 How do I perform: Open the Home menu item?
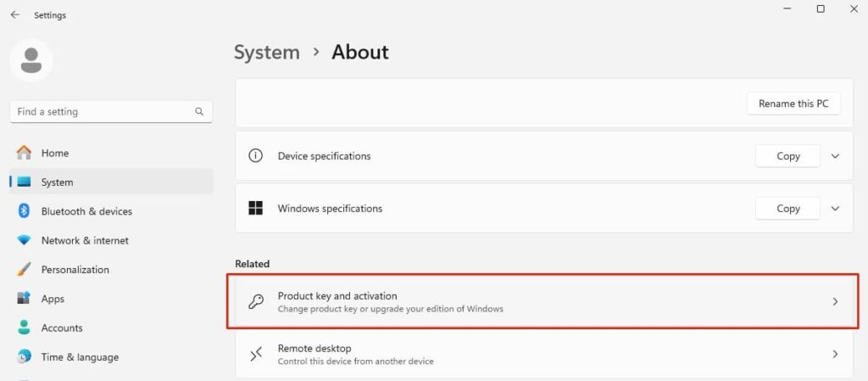55,153
